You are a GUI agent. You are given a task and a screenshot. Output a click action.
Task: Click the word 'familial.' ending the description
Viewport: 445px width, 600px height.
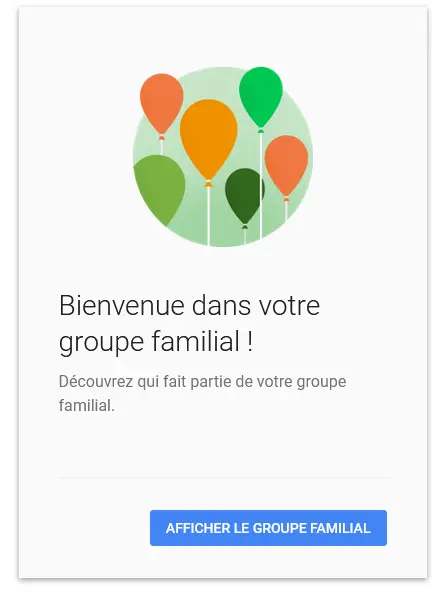pos(86,405)
